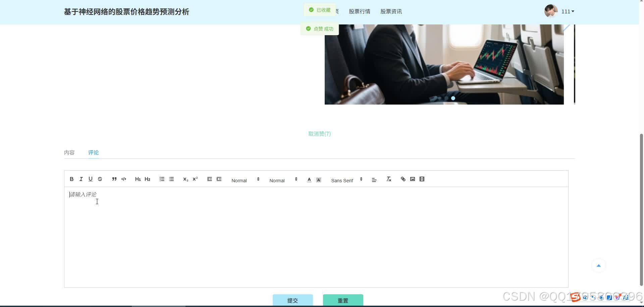Increase indent with the indent icon

219,179
